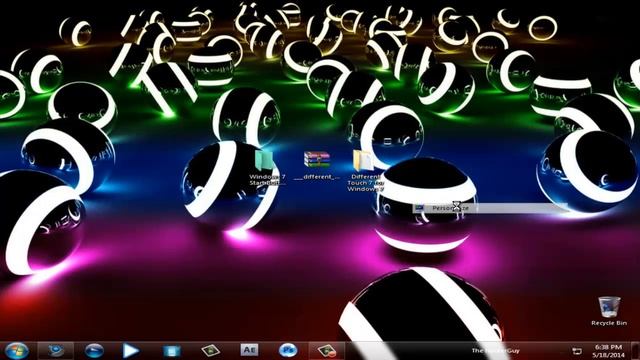Open the clock showing 6:38 PM

[609, 351]
